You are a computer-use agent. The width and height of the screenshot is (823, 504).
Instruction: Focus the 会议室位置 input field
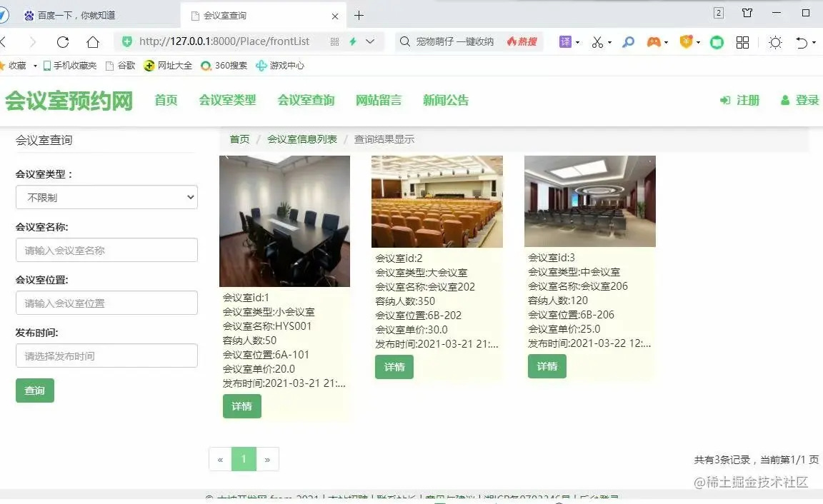106,303
